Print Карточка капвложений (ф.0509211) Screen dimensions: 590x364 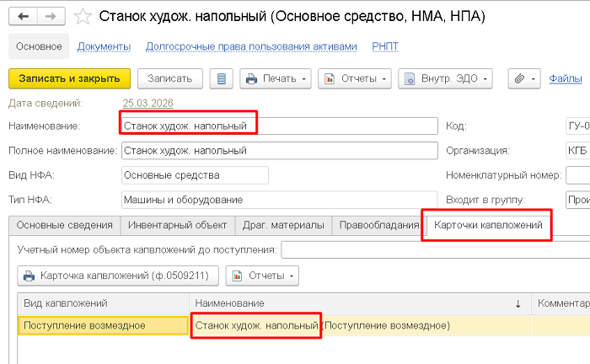click(x=118, y=275)
